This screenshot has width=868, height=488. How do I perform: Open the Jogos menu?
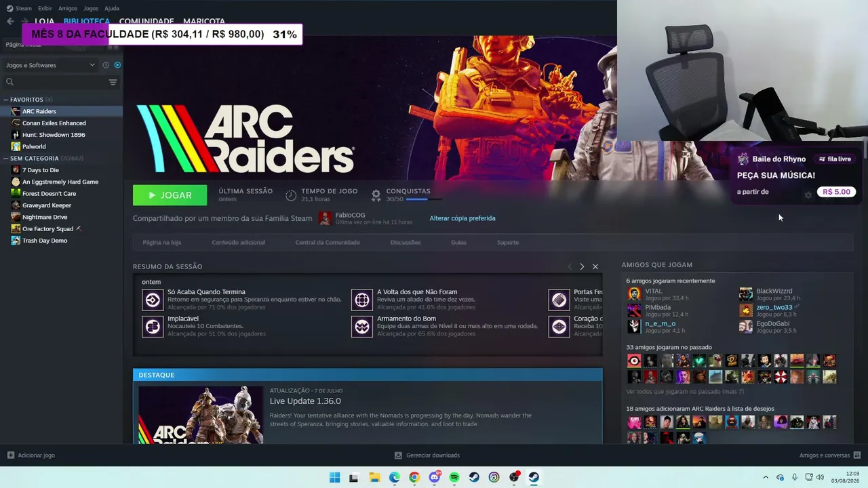point(90,9)
